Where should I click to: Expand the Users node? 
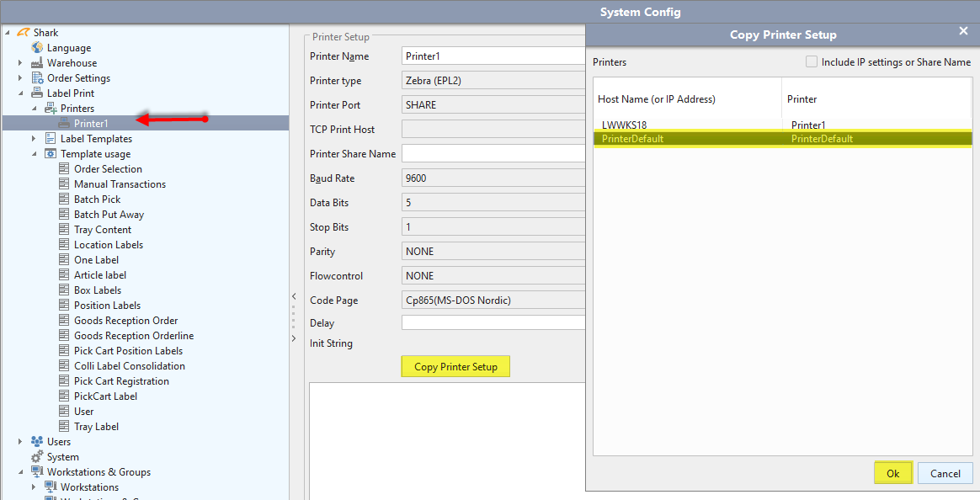[x=20, y=441]
